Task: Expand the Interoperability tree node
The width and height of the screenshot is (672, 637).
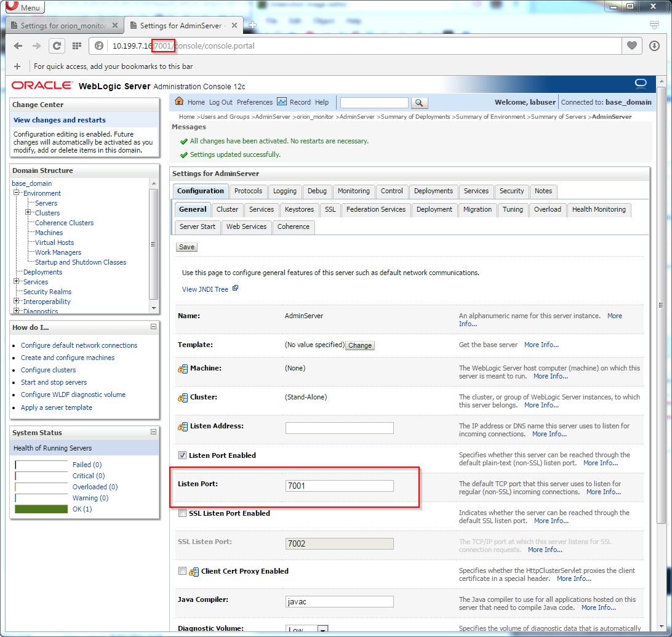Action: (16, 301)
